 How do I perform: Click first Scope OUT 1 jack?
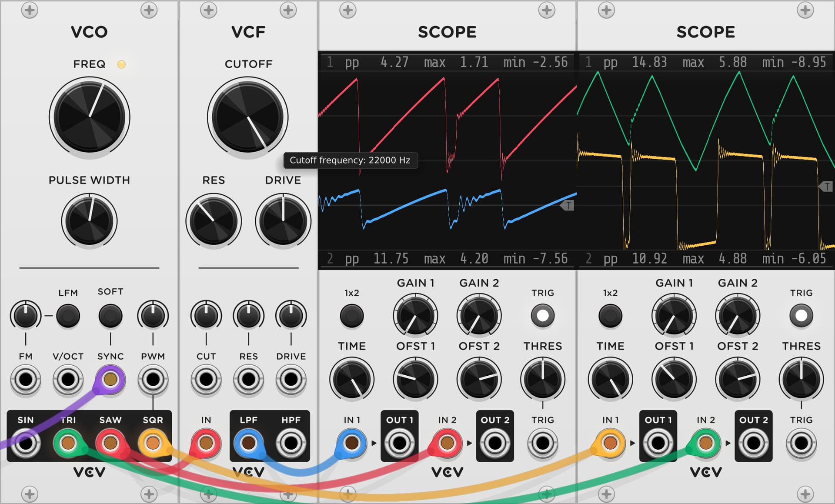point(399,444)
